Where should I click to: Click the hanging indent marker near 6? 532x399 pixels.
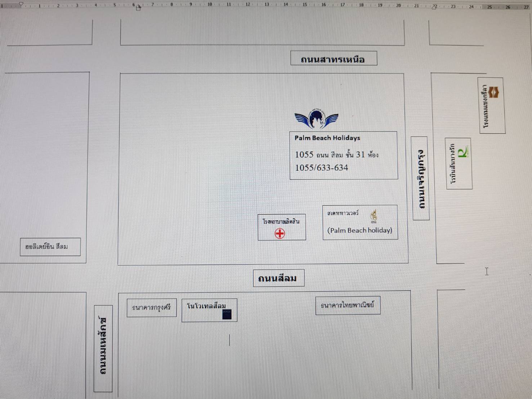point(138,8)
